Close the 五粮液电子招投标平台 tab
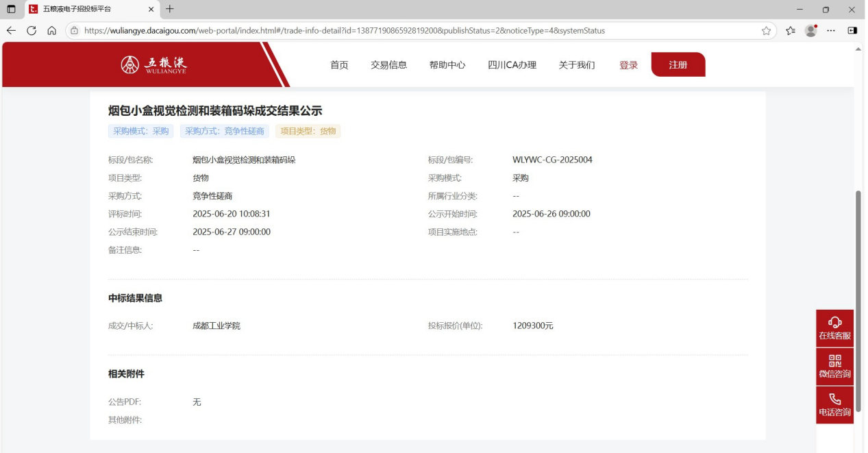 tap(151, 10)
